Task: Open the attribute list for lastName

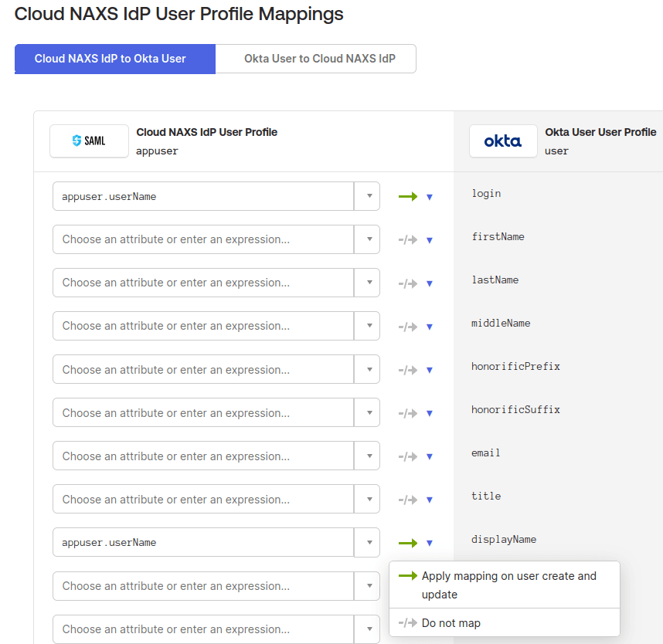Action: (367, 283)
